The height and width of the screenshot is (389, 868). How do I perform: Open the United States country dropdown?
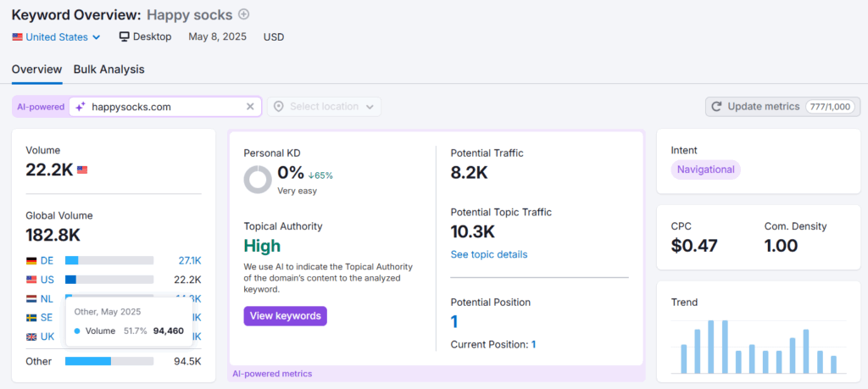pos(57,37)
